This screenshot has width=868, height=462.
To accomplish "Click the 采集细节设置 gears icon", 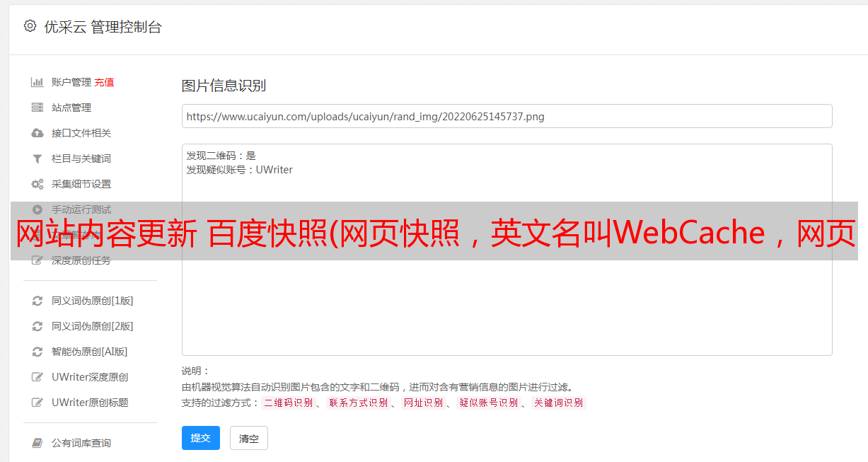I will pyautogui.click(x=37, y=184).
